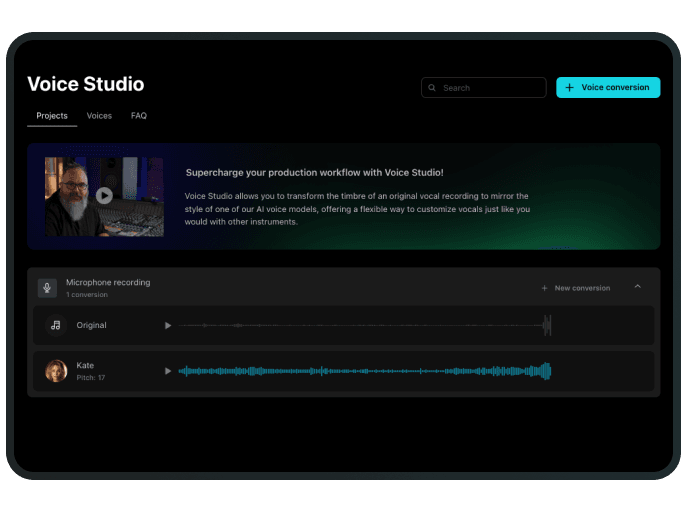Collapse the Microphone recording project chevron
This screenshot has width=688, height=508.
pos(638,287)
